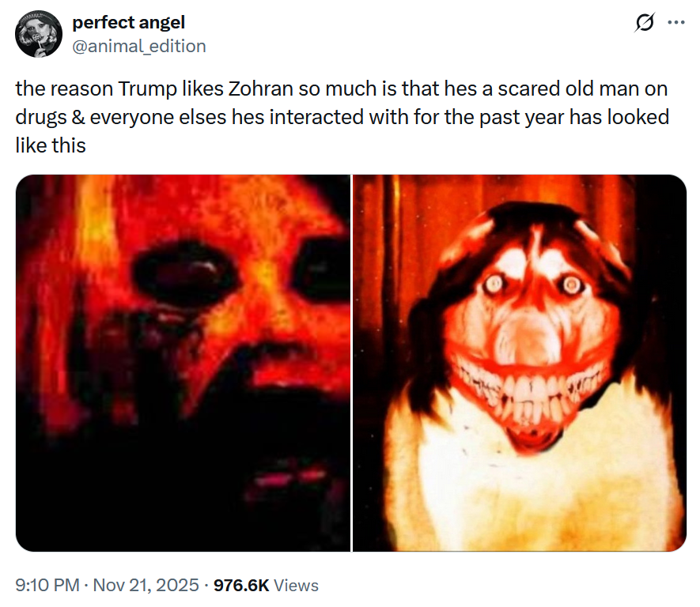Open the three-dot more options menu

coord(676,23)
